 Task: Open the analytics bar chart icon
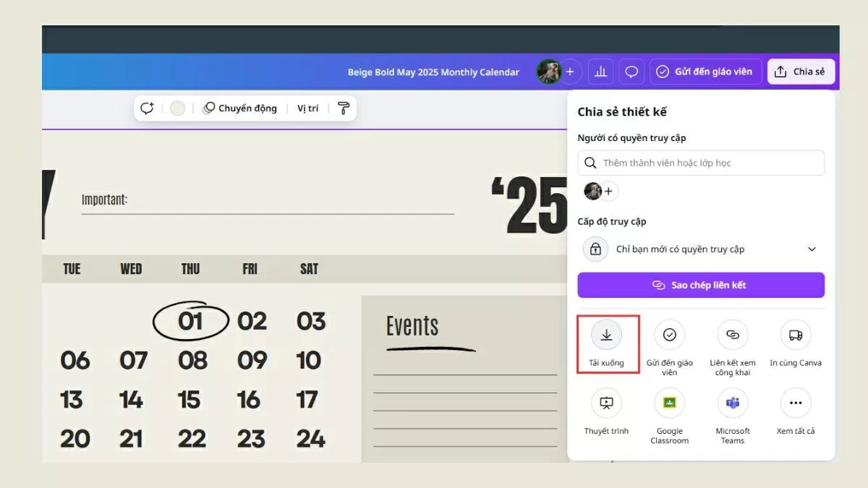click(x=600, y=72)
